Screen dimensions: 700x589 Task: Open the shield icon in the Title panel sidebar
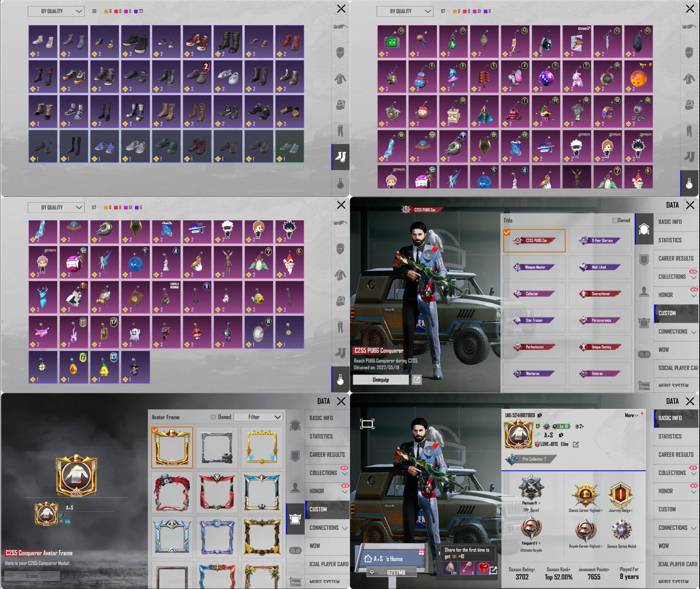644,260
